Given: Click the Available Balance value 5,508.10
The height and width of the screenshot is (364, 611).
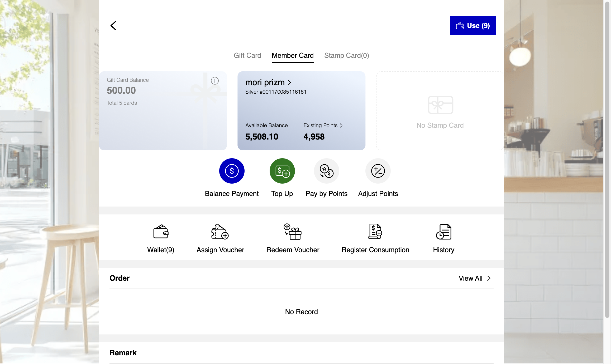Looking at the screenshot, I should click(x=261, y=137).
